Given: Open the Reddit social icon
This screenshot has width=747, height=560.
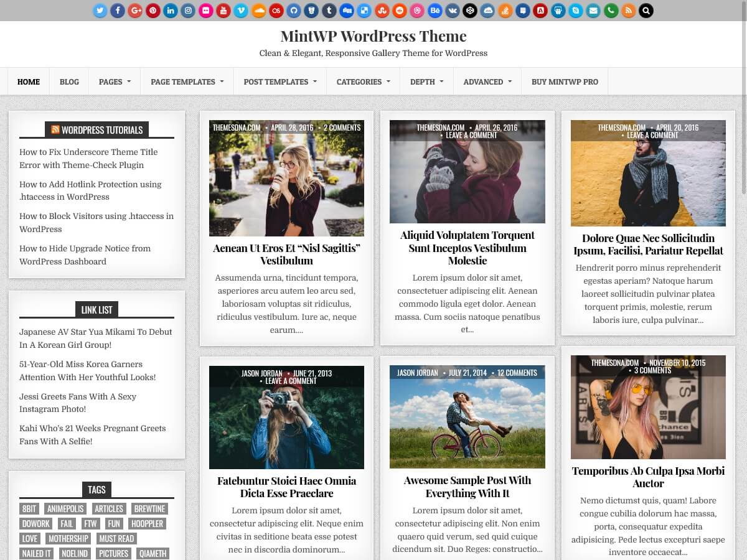Looking at the screenshot, I should (400, 11).
